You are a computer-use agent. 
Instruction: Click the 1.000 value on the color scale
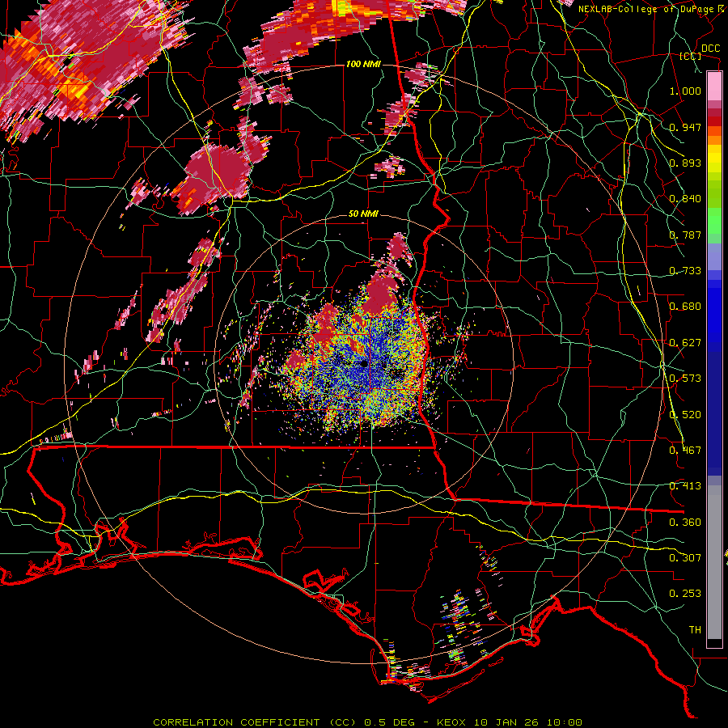[x=685, y=91]
